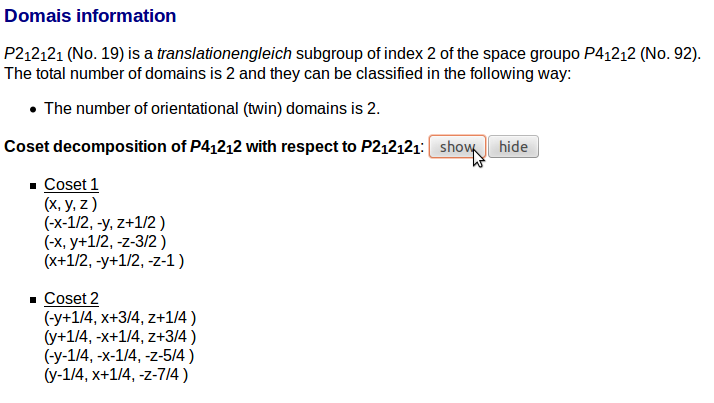This screenshot has height=403, width=714.
Task: Select the underlined Coset 2 heading
Action: tap(71, 299)
